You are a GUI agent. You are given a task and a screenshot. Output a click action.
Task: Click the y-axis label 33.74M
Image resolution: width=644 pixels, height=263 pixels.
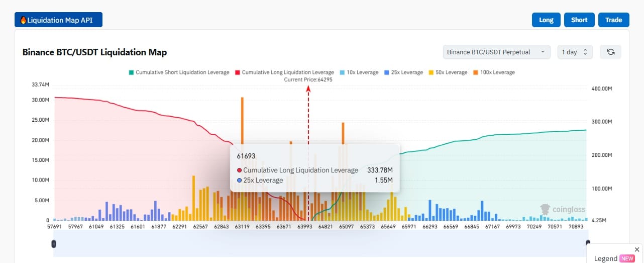click(x=40, y=84)
